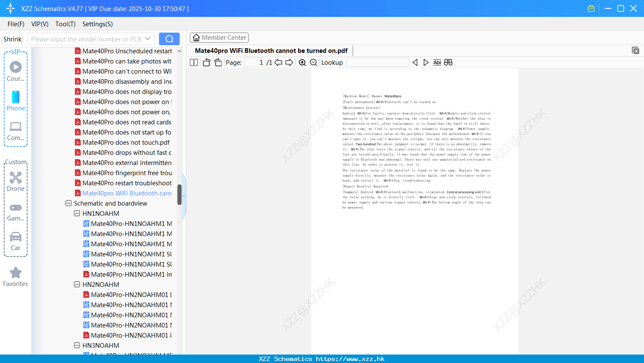Open Mate40Pro does not touch.pdf
The image size is (644, 363).
pos(122,142)
